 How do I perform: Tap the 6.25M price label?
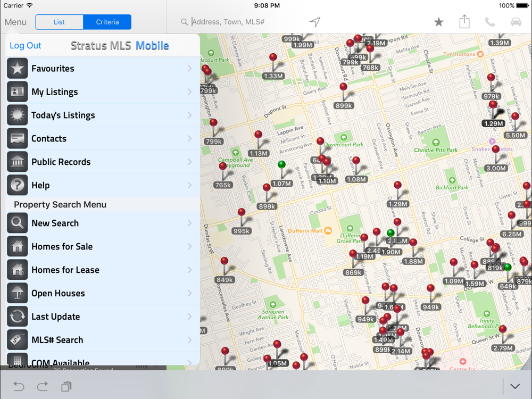(512, 234)
